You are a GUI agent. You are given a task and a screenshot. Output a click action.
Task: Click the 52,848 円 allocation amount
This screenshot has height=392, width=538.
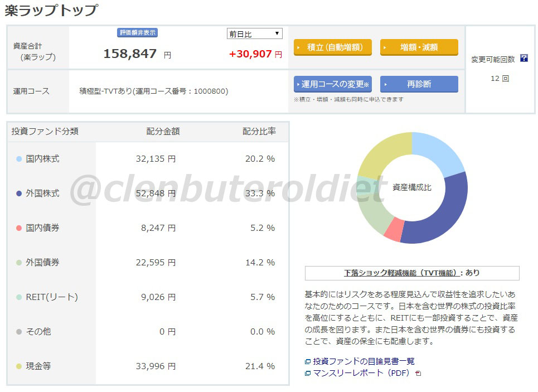156,193
